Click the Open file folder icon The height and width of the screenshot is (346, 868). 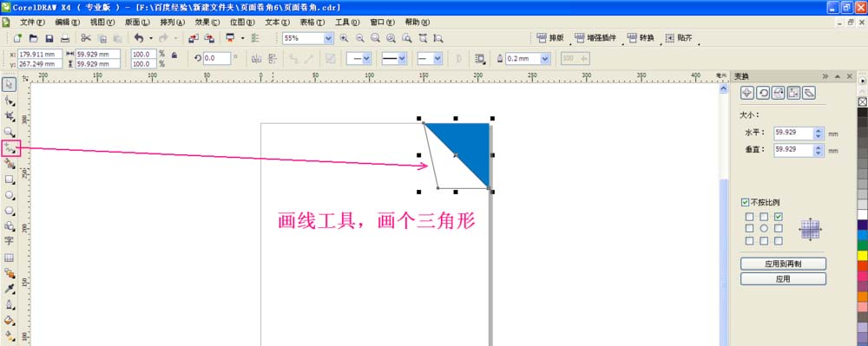[33, 38]
